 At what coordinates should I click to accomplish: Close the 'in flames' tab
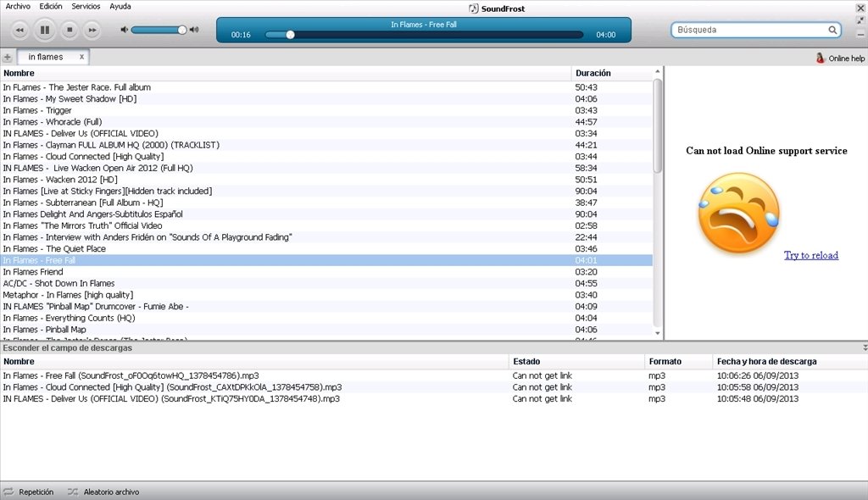81,57
